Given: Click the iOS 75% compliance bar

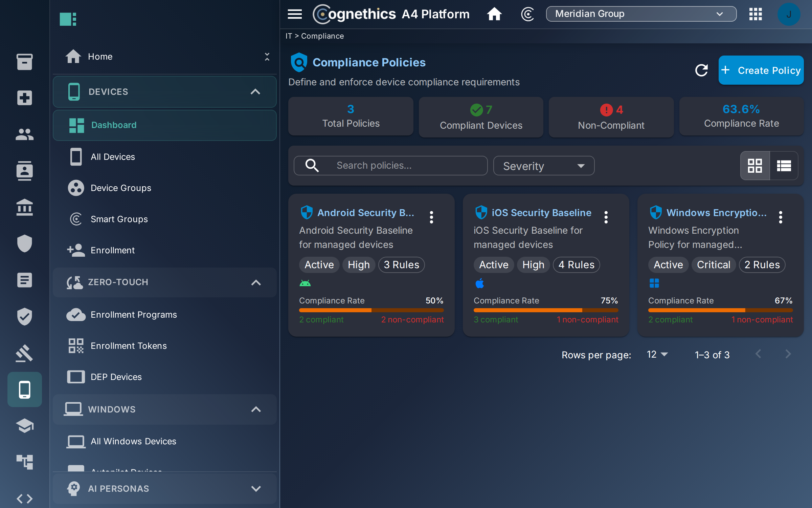Looking at the screenshot, I should [546, 310].
